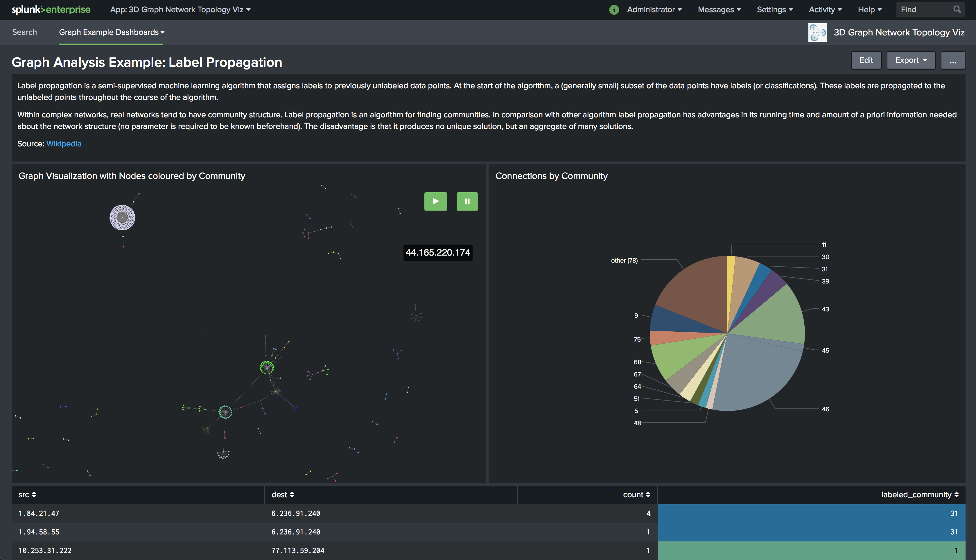Viewport: 976px width, 560px height.
Task: Sort table by dest column arrows
Action: [292, 495]
